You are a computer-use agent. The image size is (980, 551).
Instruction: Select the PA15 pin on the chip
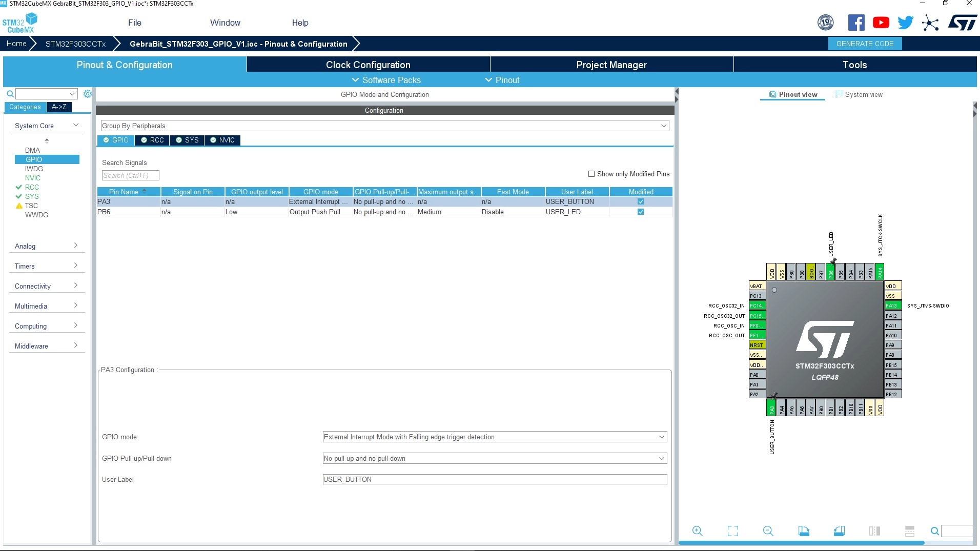click(x=870, y=272)
